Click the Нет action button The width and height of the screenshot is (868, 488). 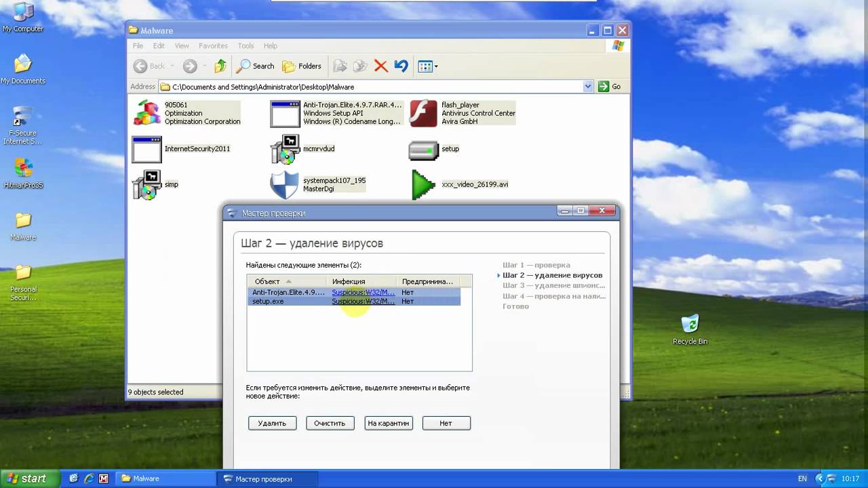click(x=446, y=423)
